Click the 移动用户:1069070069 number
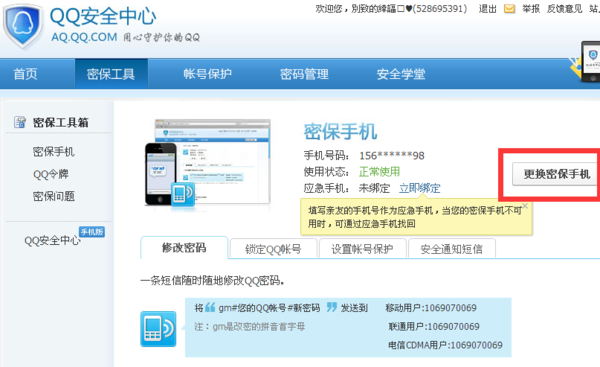This screenshot has width=600, height=367. (x=431, y=308)
